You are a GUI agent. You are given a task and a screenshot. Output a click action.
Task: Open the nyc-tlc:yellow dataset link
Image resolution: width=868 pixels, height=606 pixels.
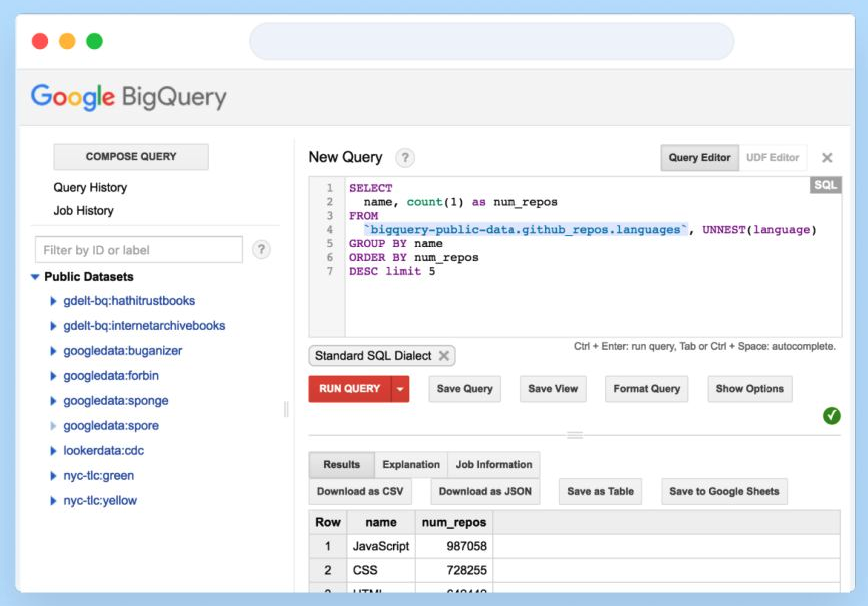100,501
